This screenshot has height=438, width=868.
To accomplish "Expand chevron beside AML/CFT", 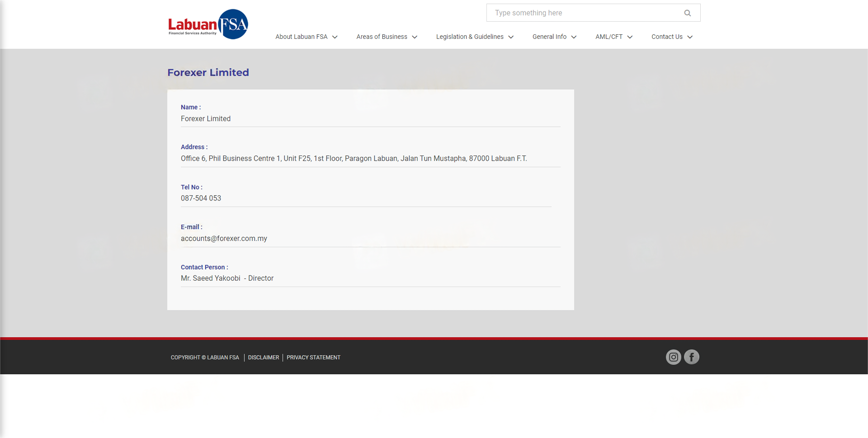I will tap(630, 37).
